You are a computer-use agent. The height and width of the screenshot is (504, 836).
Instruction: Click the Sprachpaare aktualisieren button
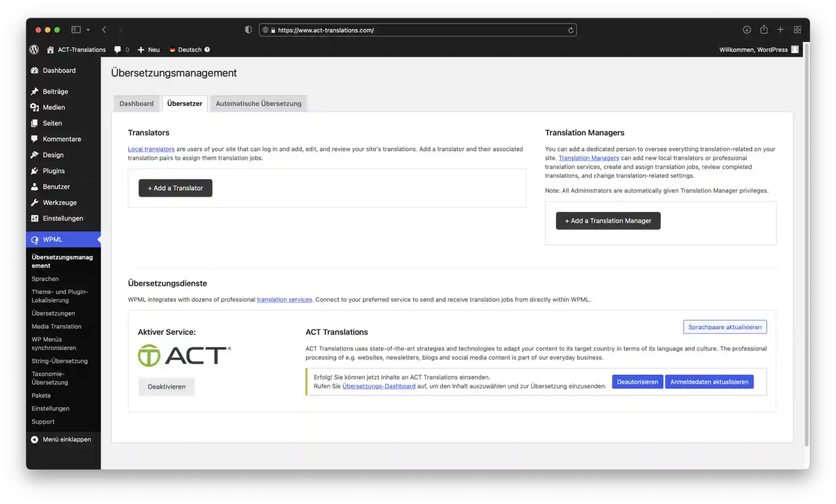pyautogui.click(x=725, y=327)
